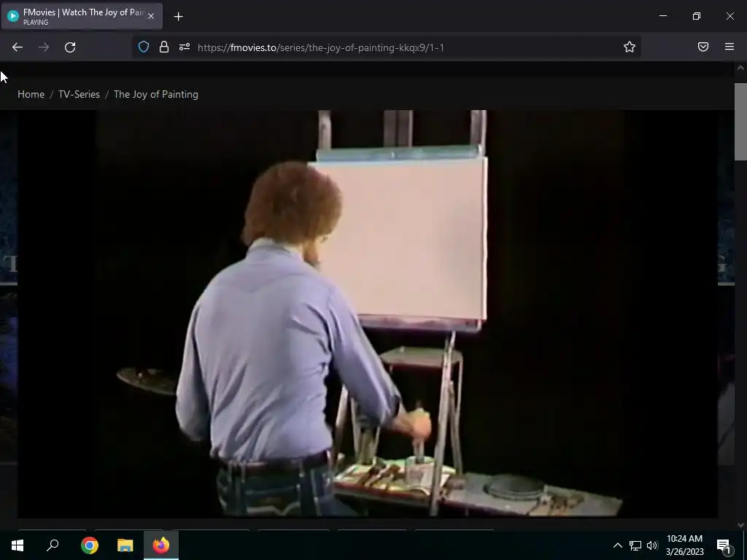Screen dimensions: 747x560
Task: Open a new tab
Action: pyautogui.click(x=178, y=17)
